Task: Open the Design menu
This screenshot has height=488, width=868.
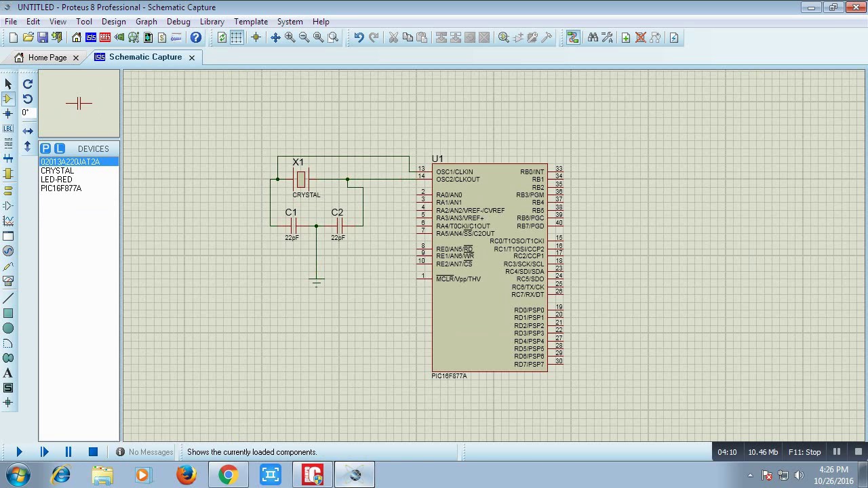Action: [114, 22]
